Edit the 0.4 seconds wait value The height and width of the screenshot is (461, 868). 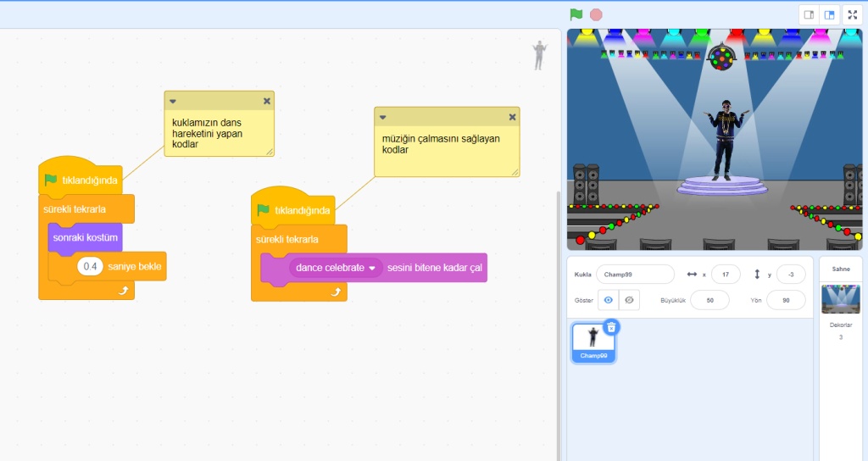90,266
